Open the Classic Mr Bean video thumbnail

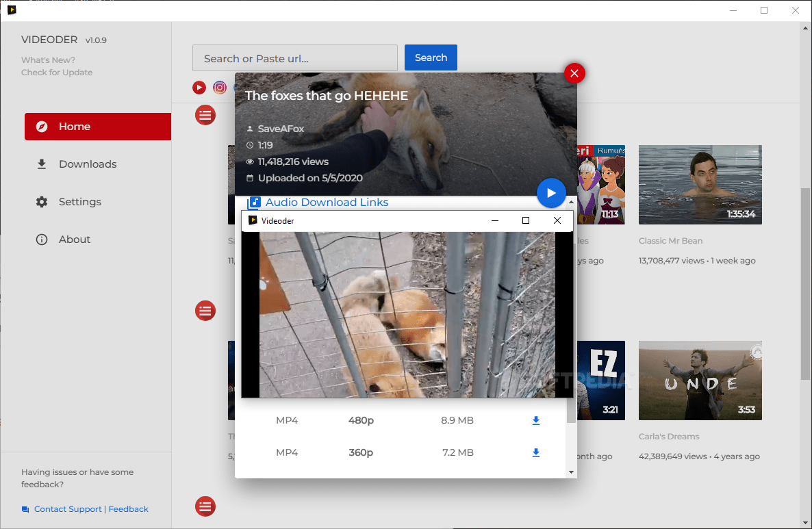click(x=700, y=185)
